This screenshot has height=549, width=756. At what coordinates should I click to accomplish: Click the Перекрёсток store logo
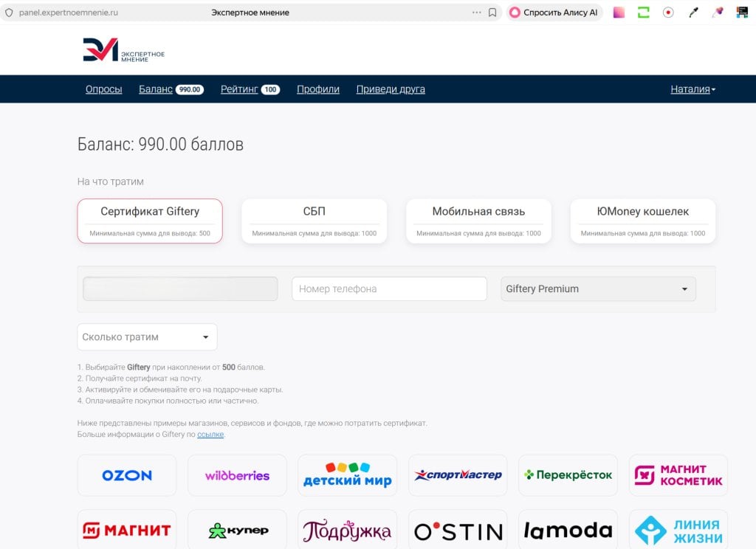(568, 475)
